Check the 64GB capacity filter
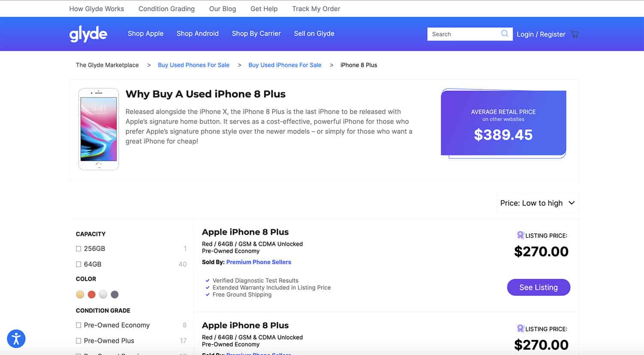The image size is (644, 355). click(x=78, y=264)
